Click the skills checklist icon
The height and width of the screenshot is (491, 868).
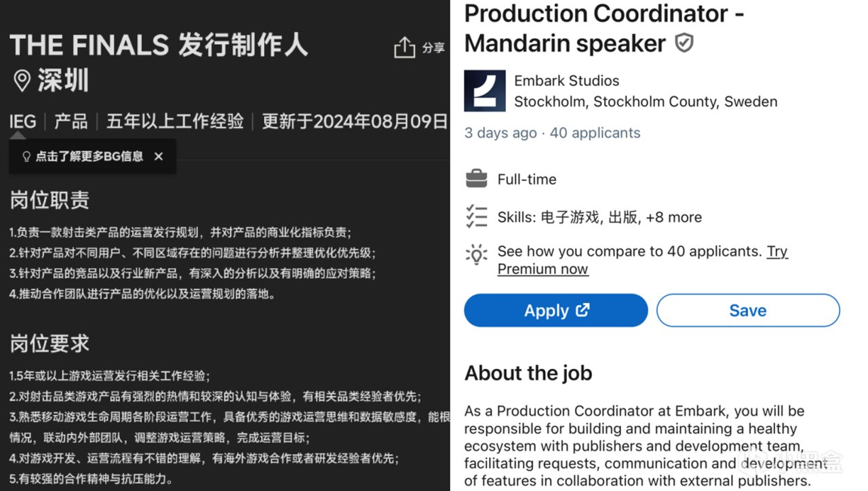coord(477,216)
